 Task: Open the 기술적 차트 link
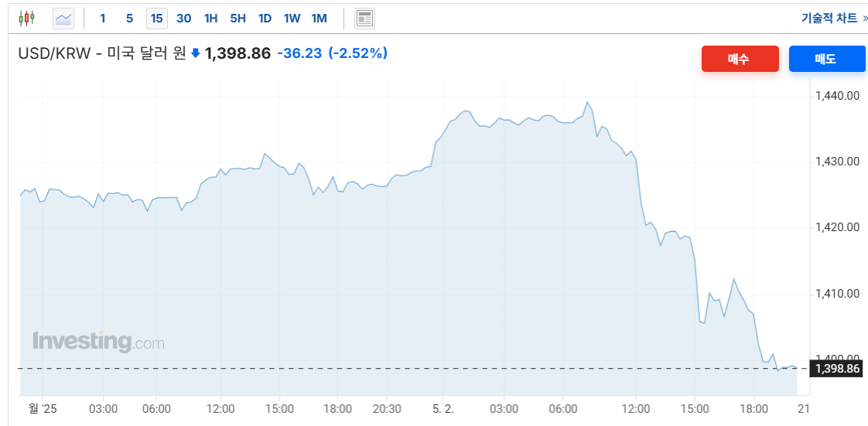830,19
